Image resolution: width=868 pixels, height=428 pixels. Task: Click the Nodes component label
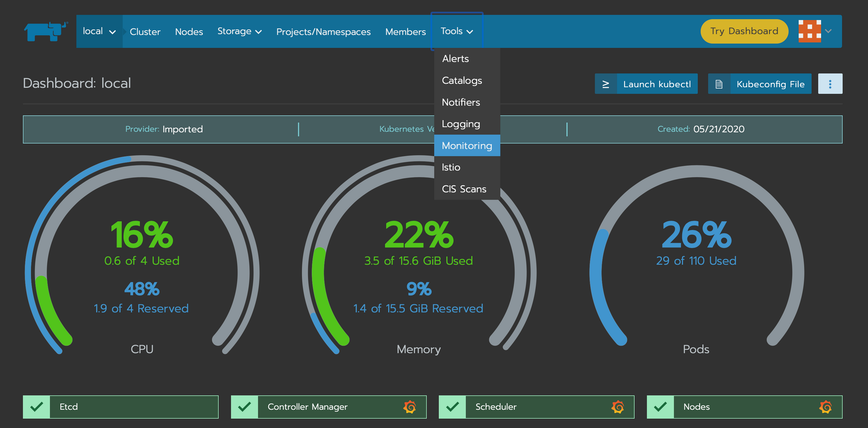tap(697, 407)
